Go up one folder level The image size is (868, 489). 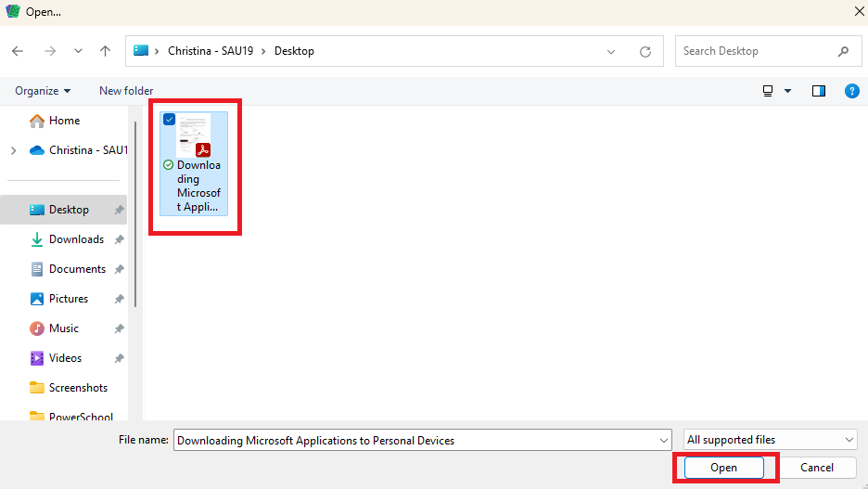point(105,51)
